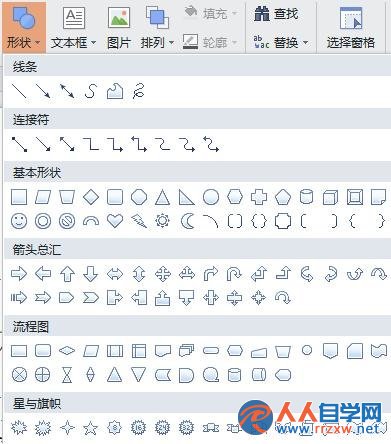Select the ellipse shape in 基本形状

(x=211, y=197)
